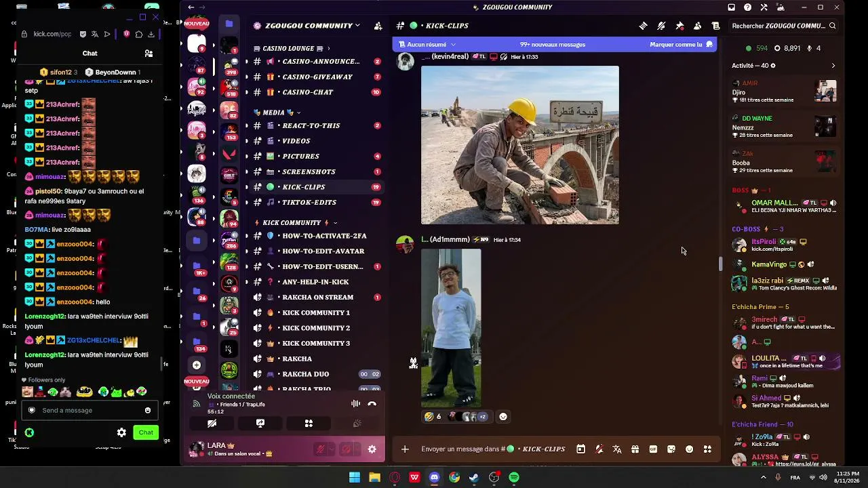This screenshot has height=488, width=868.
Task: Disconnect from the voice channel
Action: click(x=372, y=404)
